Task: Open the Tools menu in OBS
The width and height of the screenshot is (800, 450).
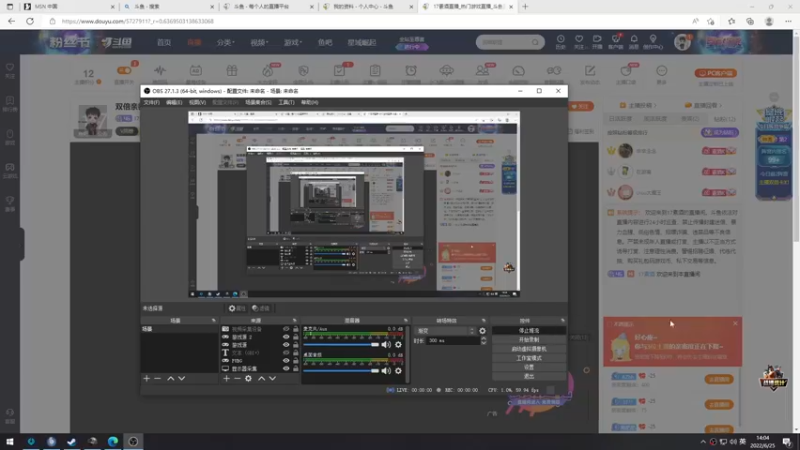Action: point(286,103)
